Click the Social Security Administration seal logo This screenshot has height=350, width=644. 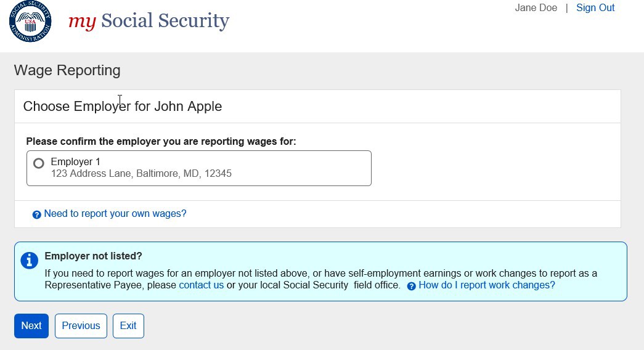(30, 22)
